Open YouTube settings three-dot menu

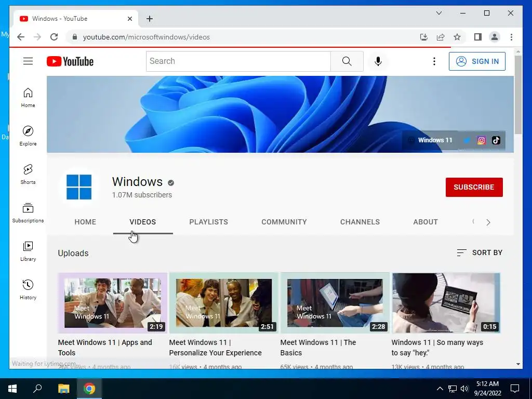pyautogui.click(x=434, y=61)
